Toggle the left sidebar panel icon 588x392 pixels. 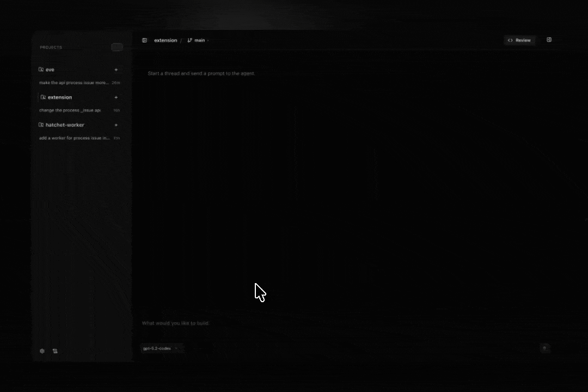[x=144, y=40]
